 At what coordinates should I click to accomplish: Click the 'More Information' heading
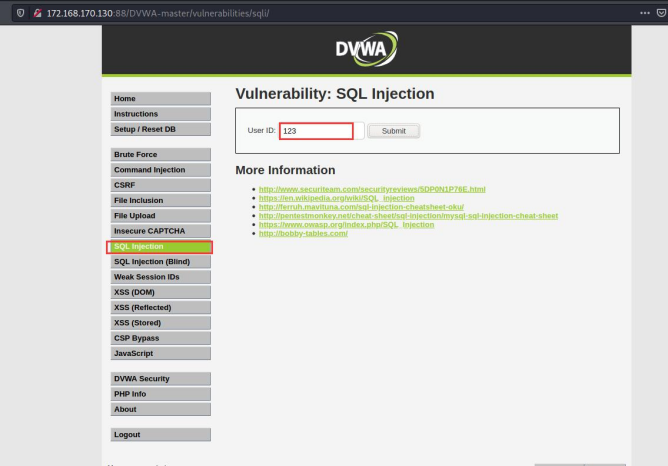click(x=285, y=170)
